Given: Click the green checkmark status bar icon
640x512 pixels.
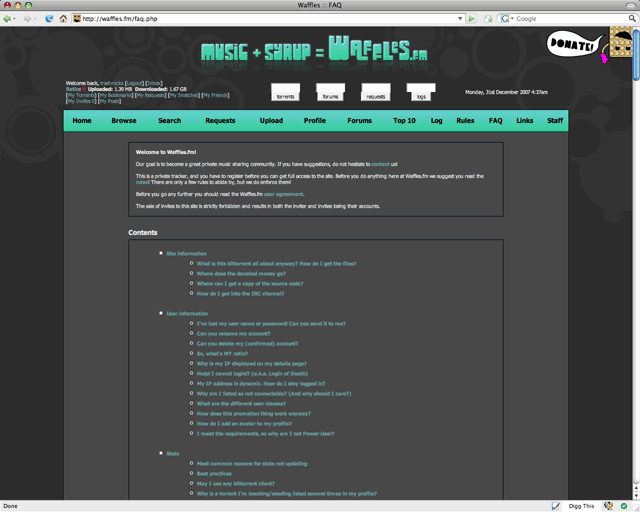Looking at the screenshot, I should pos(624,506).
